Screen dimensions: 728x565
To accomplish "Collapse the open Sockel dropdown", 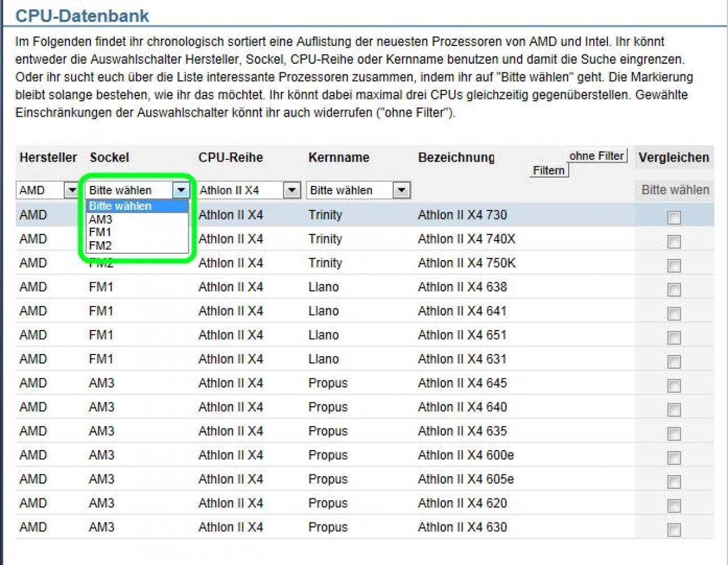I will tap(181, 190).
